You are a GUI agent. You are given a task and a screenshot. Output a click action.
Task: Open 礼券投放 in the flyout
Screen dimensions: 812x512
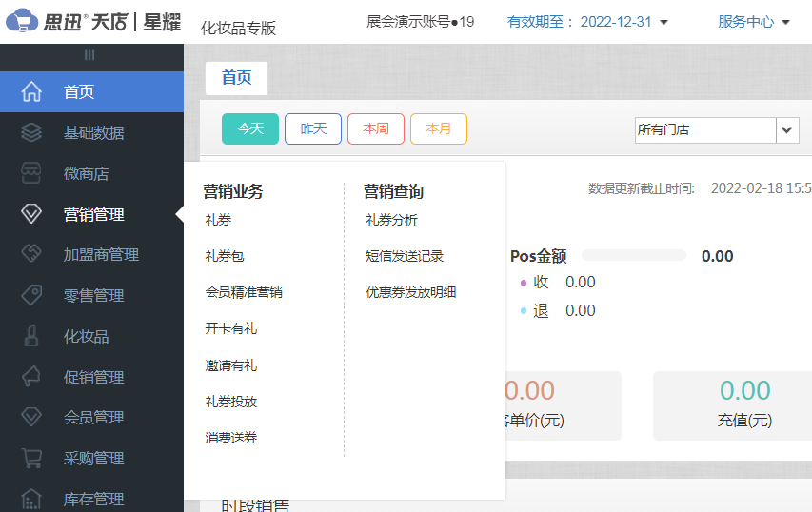pos(231,402)
